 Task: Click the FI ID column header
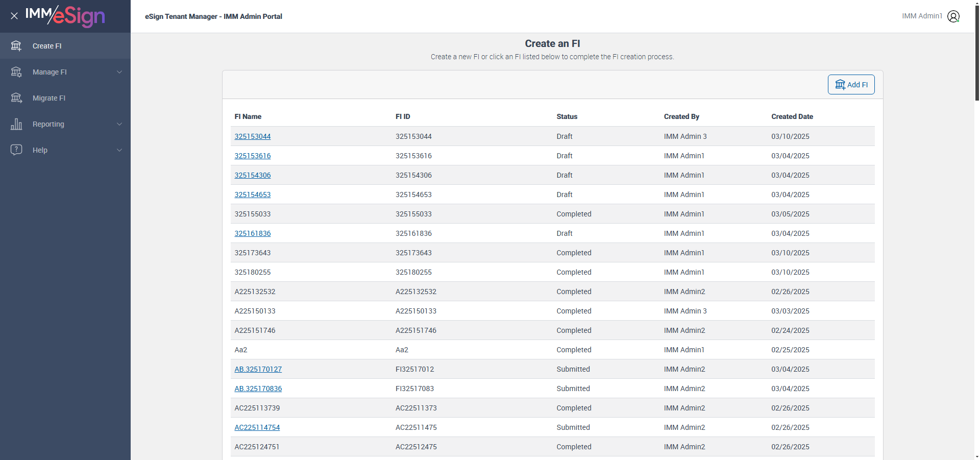[x=403, y=116]
